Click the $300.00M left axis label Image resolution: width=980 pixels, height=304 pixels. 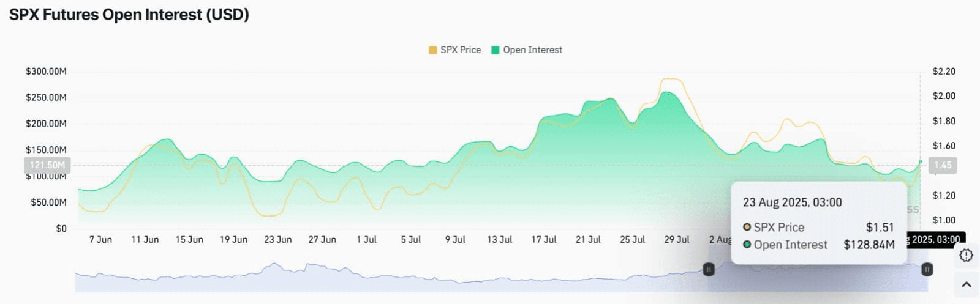pyautogui.click(x=46, y=72)
